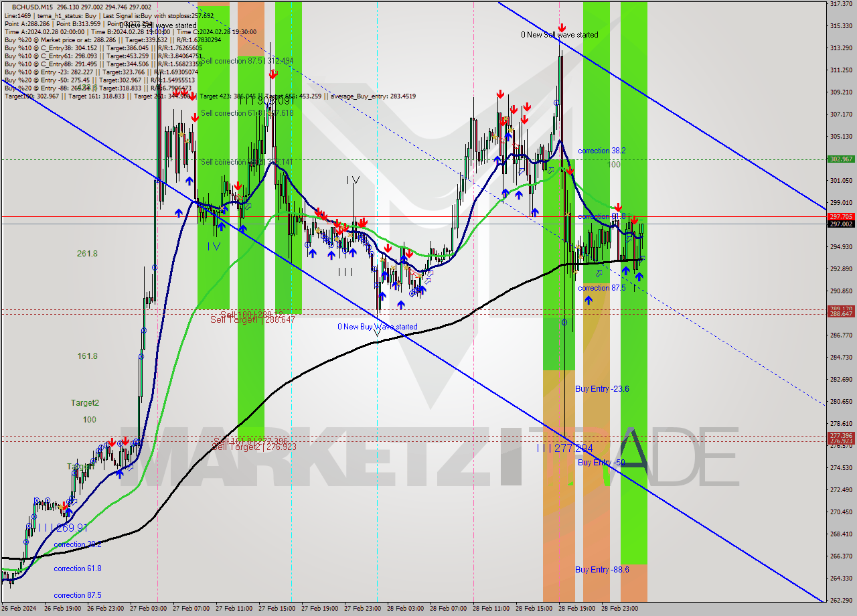This screenshot has height=616, width=857.
Task: Select the 'Sell Target1 | 288.647' label
Action: (x=252, y=320)
